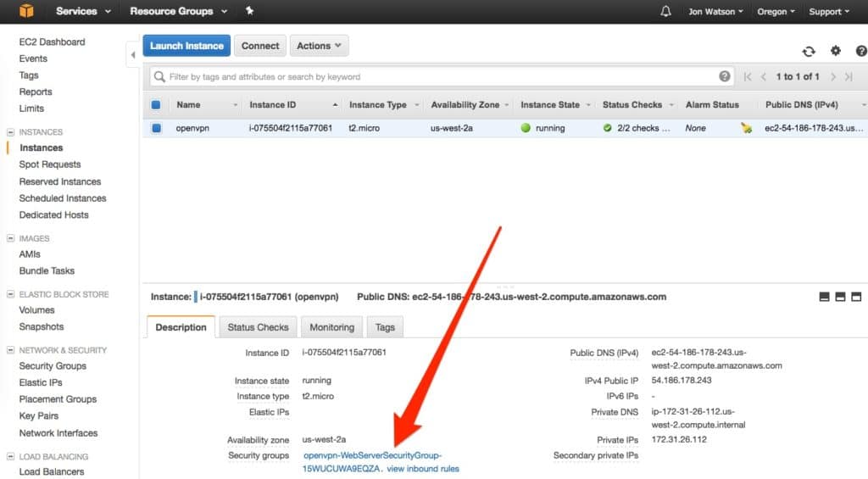Open the Resource Groups dropdown
868x479 pixels.
(x=178, y=11)
